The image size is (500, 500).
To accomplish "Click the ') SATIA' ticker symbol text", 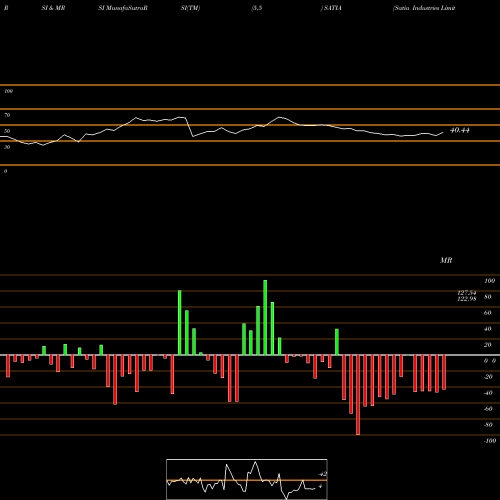I will [331, 8].
